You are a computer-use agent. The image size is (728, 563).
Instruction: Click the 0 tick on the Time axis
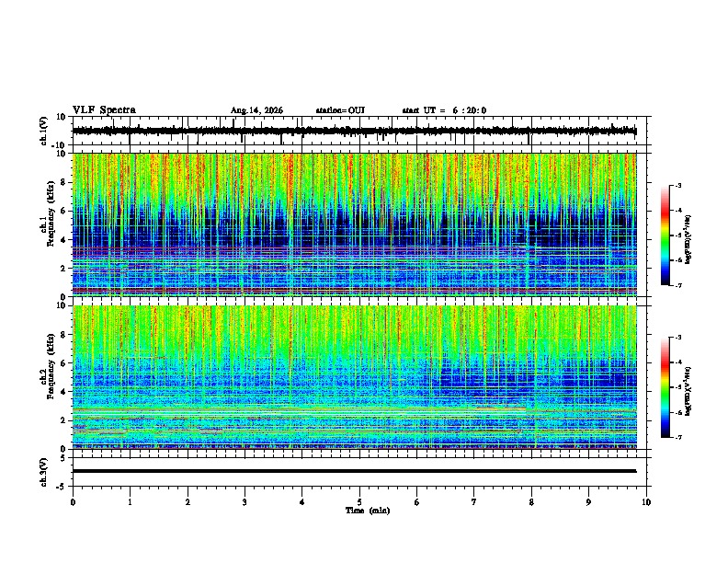point(73,502)
